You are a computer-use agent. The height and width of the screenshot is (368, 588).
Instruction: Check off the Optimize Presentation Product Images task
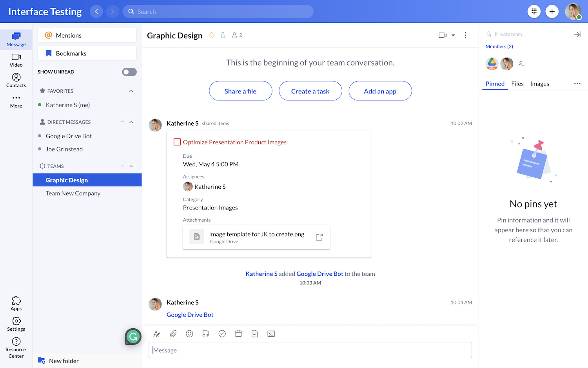point(177,142)
